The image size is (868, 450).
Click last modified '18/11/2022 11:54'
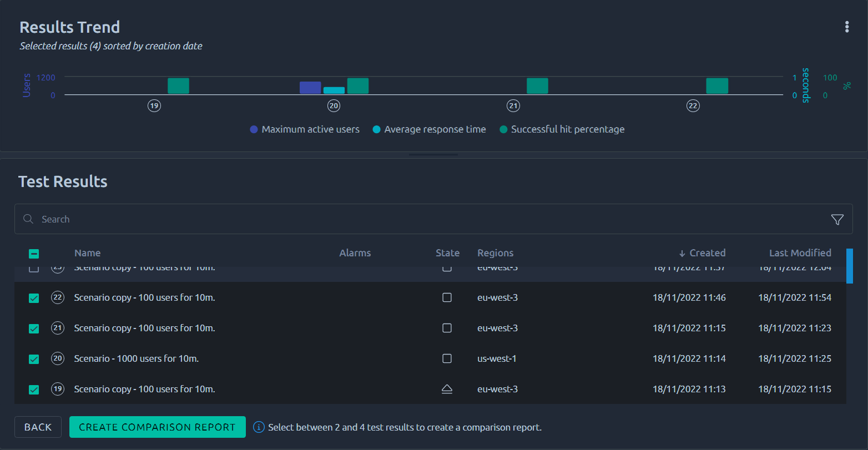(795, 297)
